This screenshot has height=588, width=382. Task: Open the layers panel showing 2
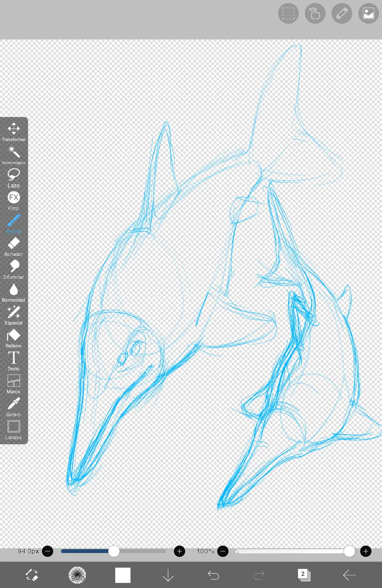304,575
